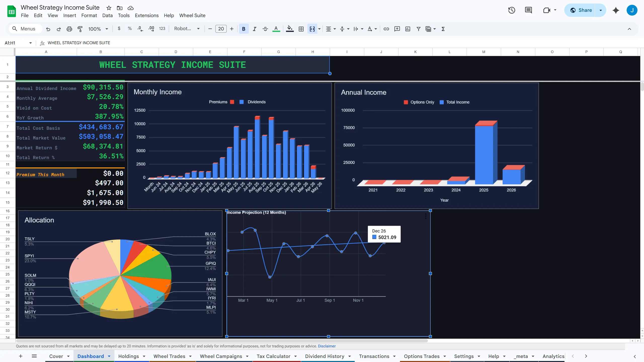The height and width of the screenshot is (362, 644).
Task: Decrease font size with minus button
Action: (210, 29)
